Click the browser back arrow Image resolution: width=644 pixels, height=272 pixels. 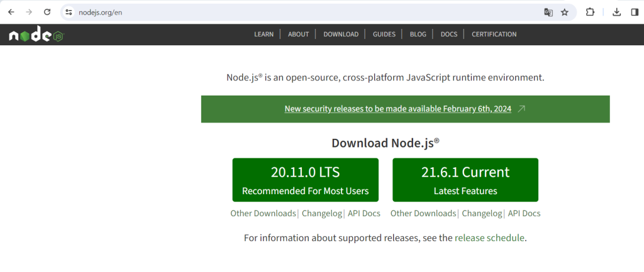click(x=11, y=13)
